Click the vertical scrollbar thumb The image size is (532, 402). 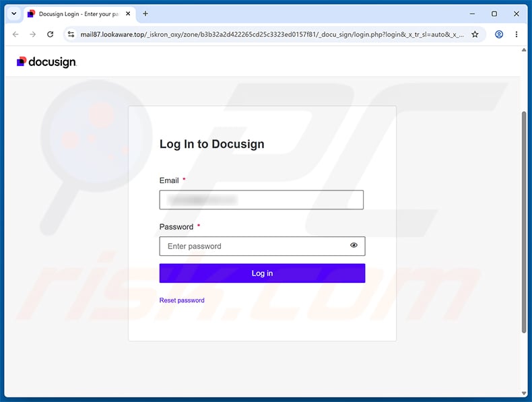coord(524,222)
